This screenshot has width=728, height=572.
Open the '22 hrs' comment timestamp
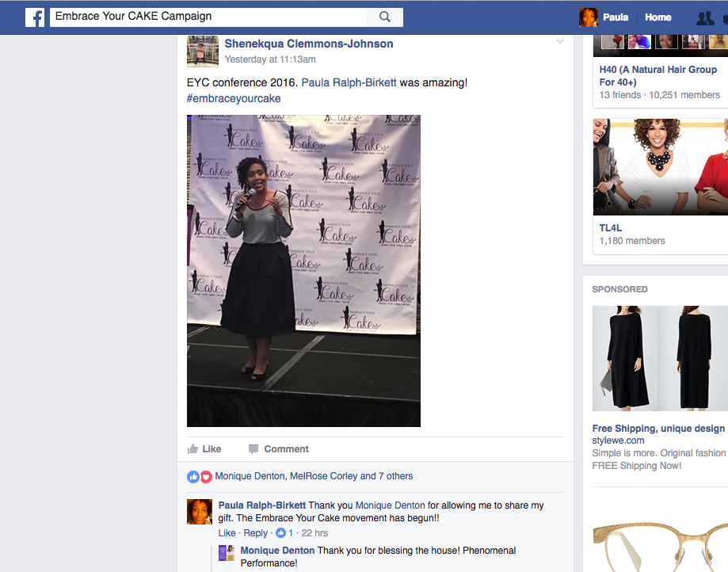coord(314,533)
